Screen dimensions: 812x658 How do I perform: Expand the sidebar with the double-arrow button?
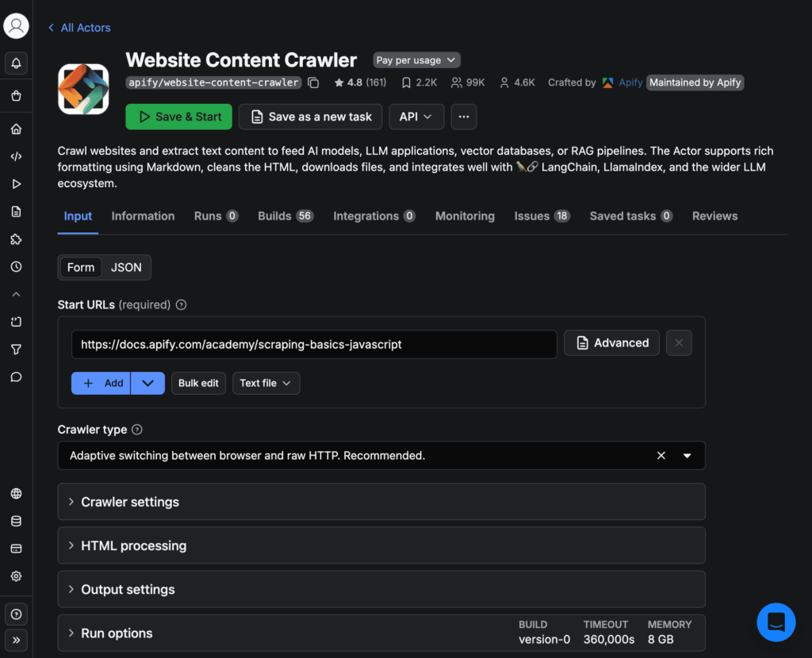(16, 640)
